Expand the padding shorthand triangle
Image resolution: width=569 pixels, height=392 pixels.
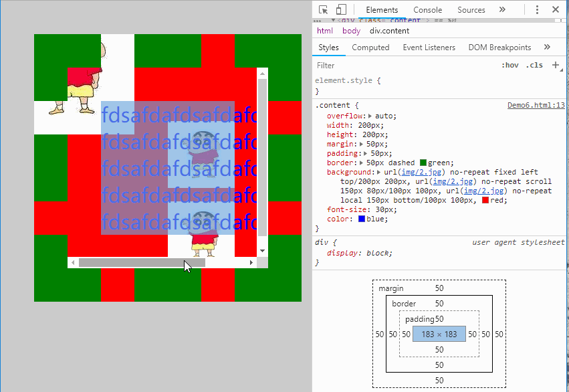tap(366, 154)
